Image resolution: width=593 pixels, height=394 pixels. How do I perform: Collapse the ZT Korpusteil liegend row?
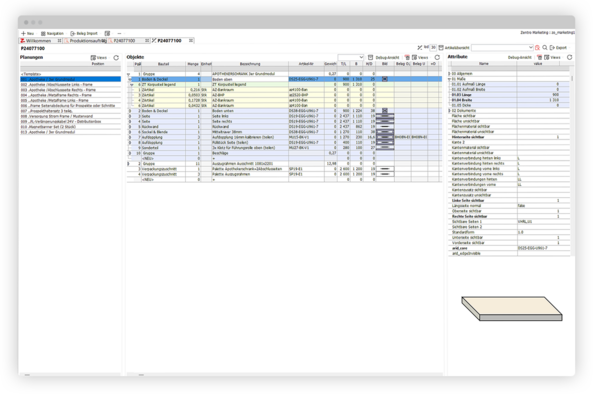132,85
